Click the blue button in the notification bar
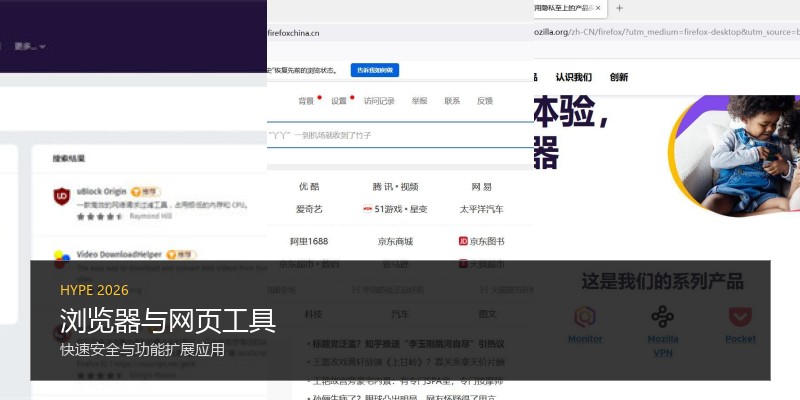 point(375,70)
